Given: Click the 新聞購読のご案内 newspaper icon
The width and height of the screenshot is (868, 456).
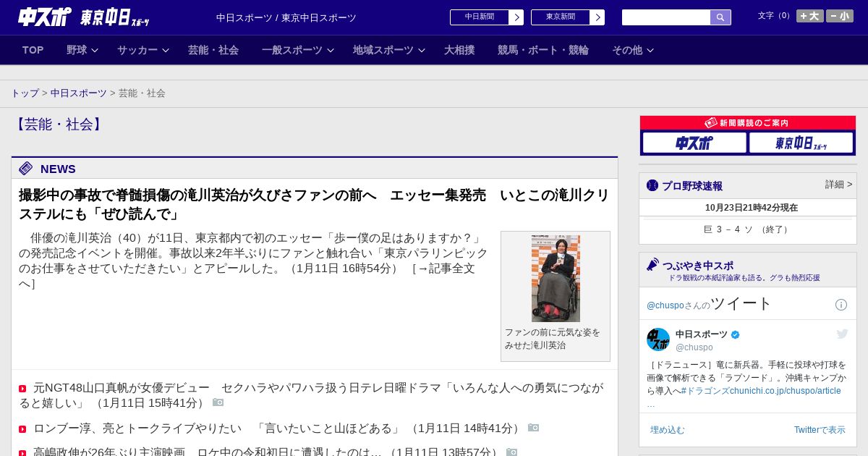Looking at the screenshot, I should click(711, 123).
